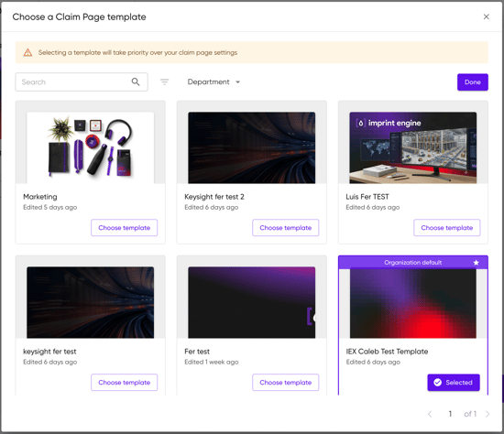
Task: Close the Claim Page template dialog
Action: (x=487, y=16)
